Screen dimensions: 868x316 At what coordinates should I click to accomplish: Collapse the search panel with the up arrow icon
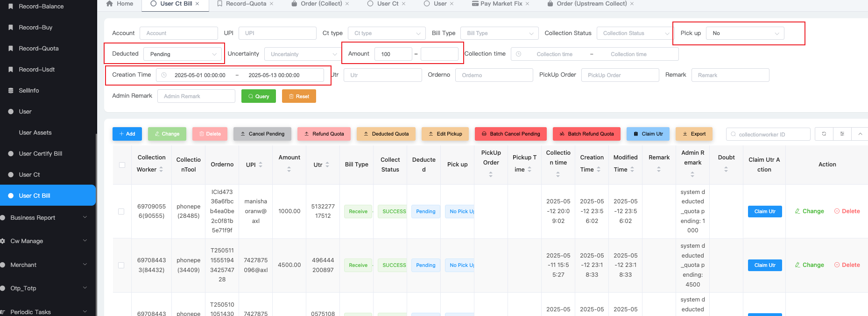tap(860, 134)
